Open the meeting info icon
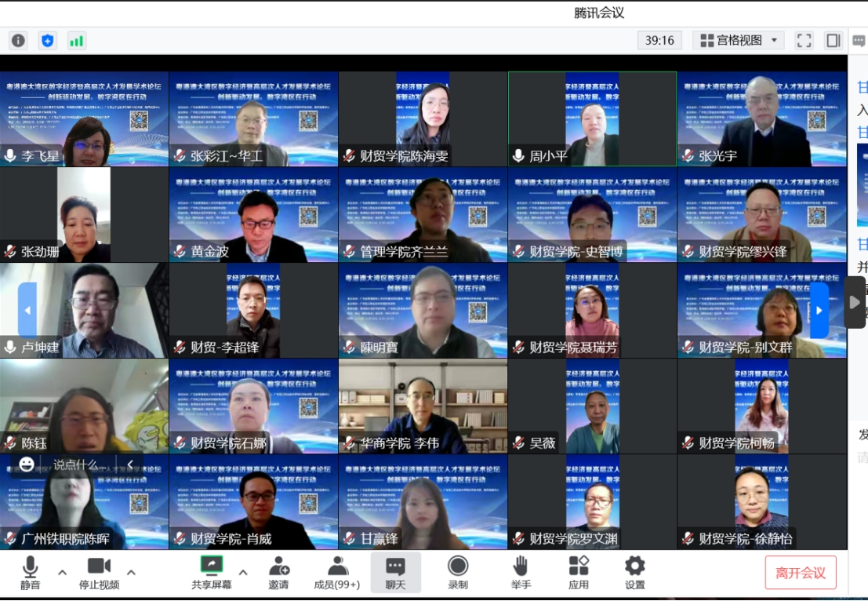868x601 pixels. pyautogui.click(x=18, y=40)
